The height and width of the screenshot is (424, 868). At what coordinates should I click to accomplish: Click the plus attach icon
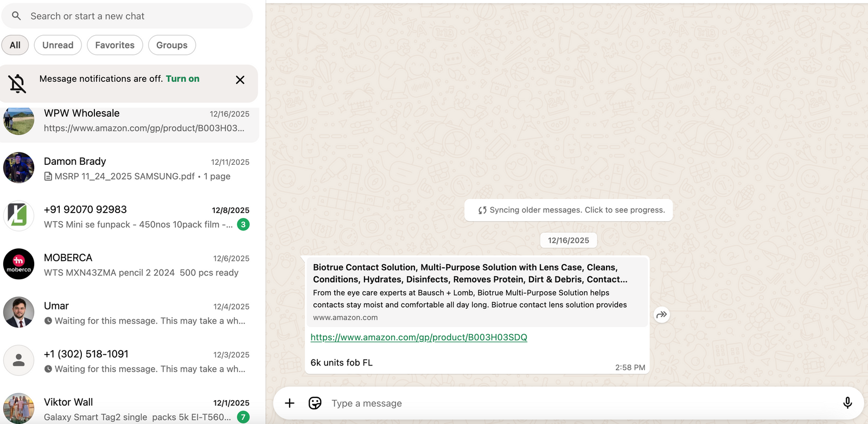pyautogui.click(x=290, y=403)
